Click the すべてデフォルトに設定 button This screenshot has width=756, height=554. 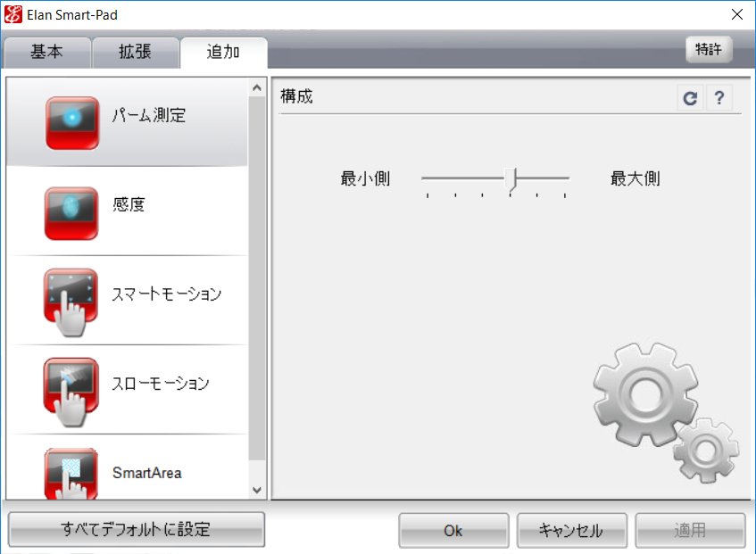click(136, 529)
